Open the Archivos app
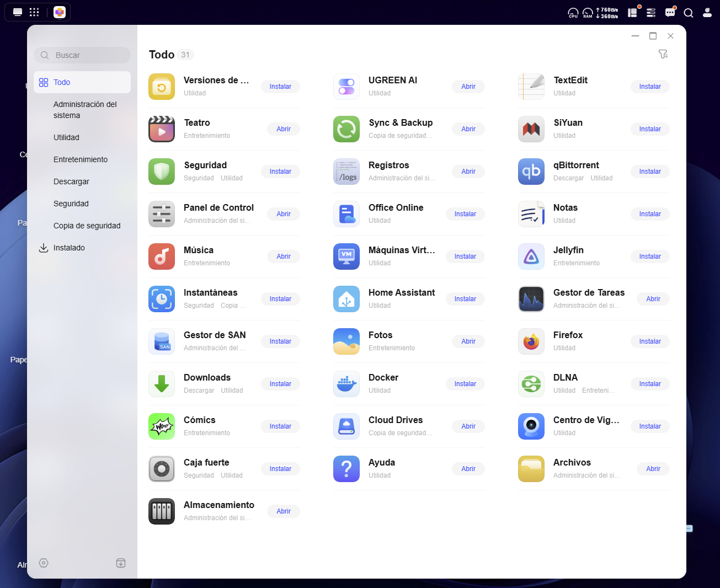This screenshot has width=720, height=588. (x=653, y=469)
